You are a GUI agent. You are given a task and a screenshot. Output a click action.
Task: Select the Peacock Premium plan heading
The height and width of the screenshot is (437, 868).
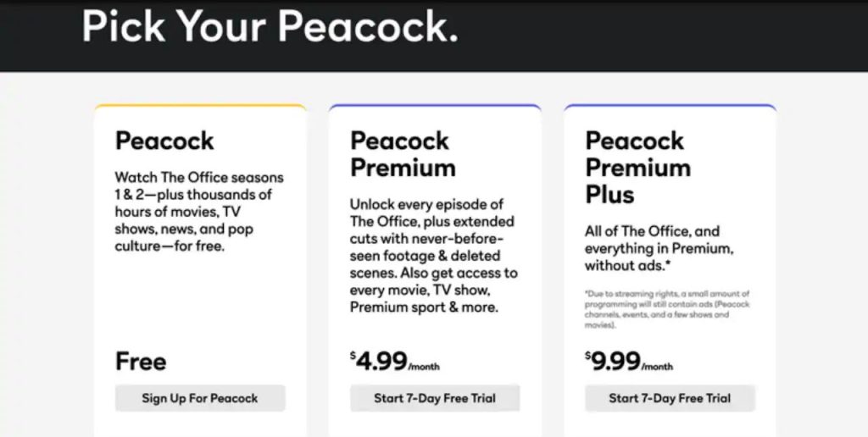point(403,154)
